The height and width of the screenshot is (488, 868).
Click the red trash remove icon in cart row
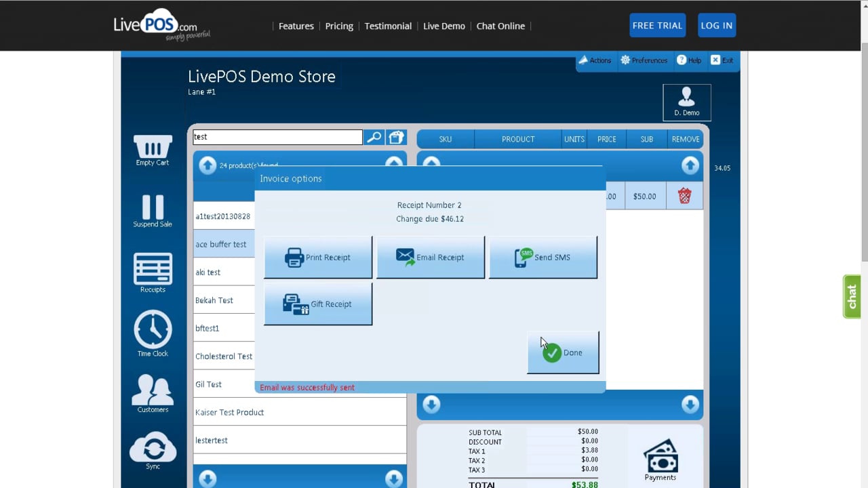tap(684, 196)
